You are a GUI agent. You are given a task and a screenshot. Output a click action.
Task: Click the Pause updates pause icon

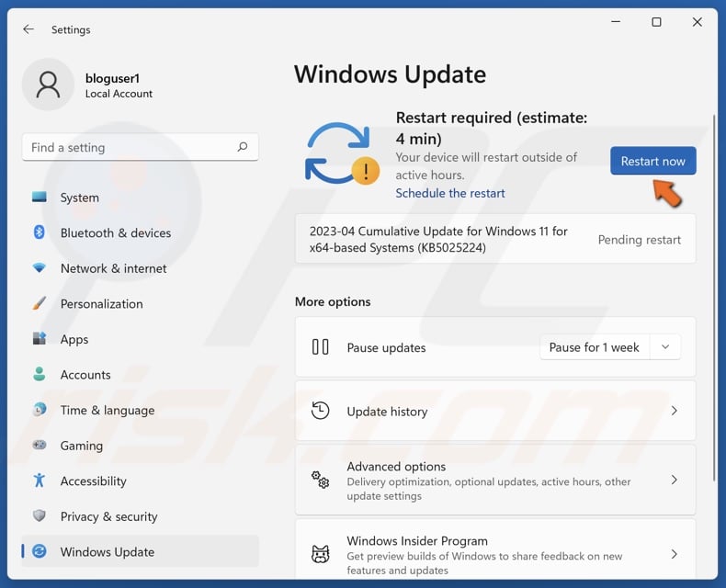click(321, 347)
